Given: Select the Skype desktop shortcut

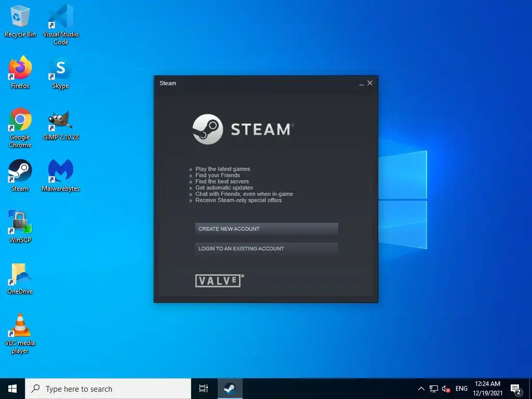Looking at the screenshot, I should point(61,73).
